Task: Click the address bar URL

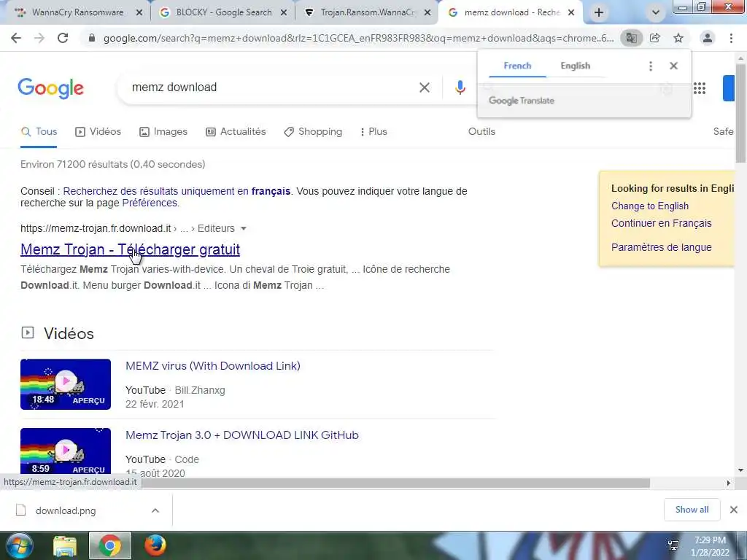Action: point(359,38)
